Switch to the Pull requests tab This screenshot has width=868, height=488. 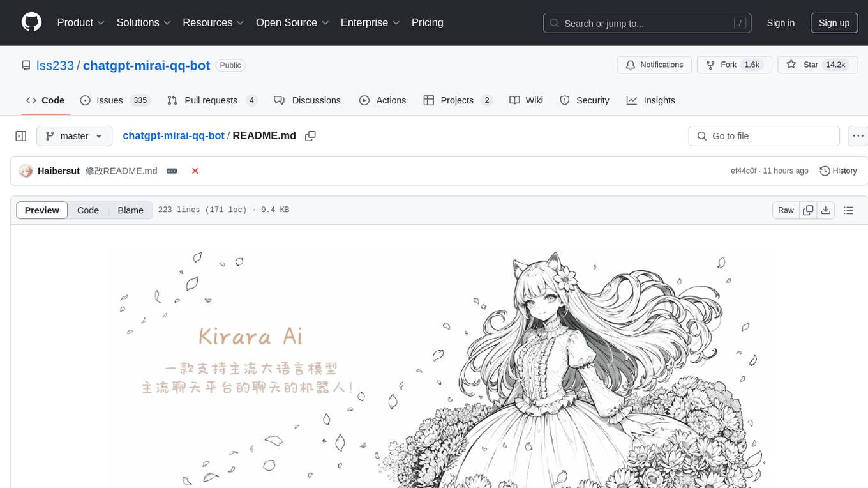pos(213,100)
